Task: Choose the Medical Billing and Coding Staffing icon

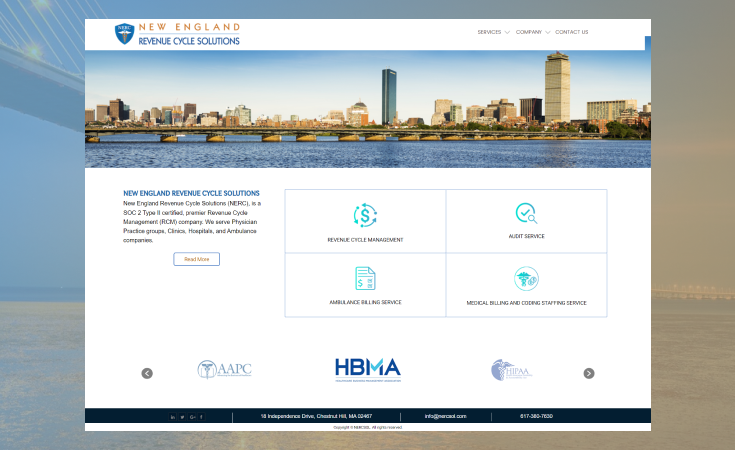Action: (x=526, y=278)
